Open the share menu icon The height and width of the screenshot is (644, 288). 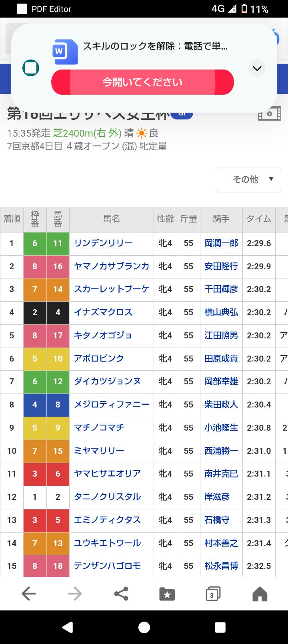[121, 594]
